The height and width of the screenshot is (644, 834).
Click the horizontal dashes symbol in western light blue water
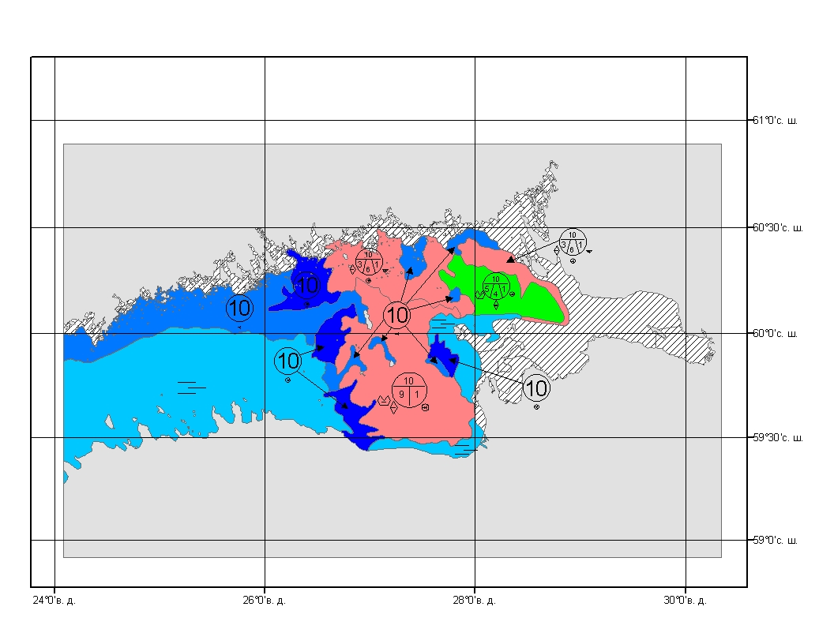coord(186,387)
